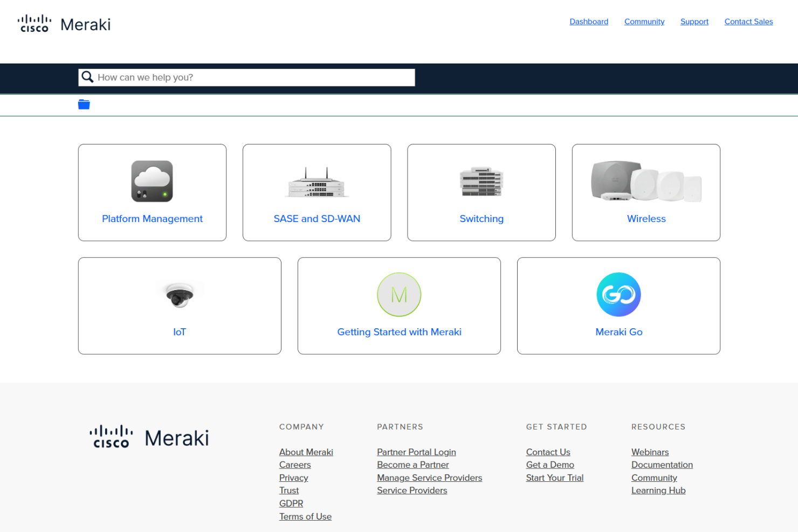Open the Platform Management text link
The image size is (798, 532).
point(152,219)
